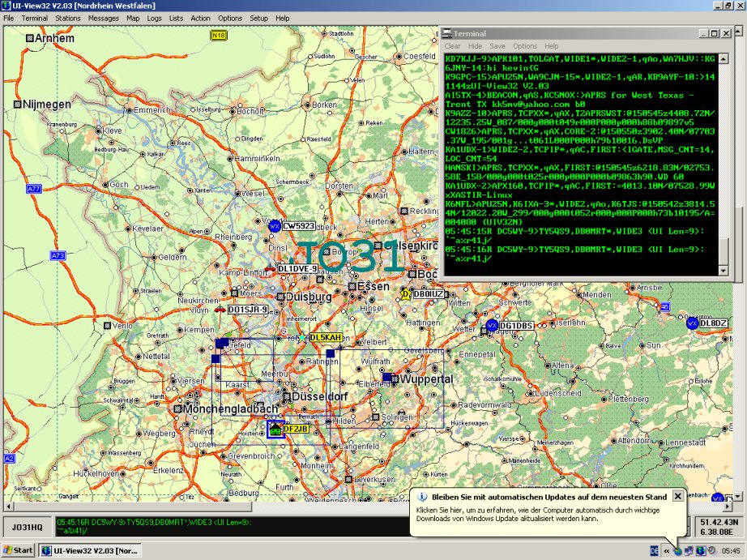Image resolution: width=747 pixels, height=560 pixels.
Task: Activate the UI-View32 taskbar button
Action: 92,550
